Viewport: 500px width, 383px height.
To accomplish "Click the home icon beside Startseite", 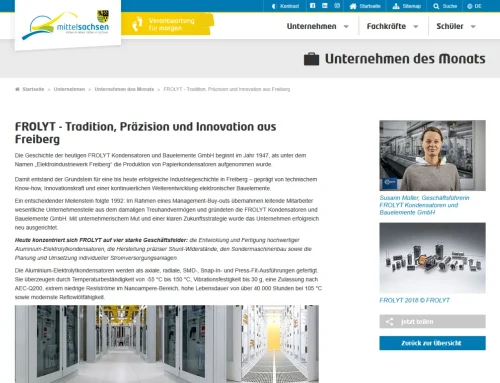I will [x=353, y=6].
